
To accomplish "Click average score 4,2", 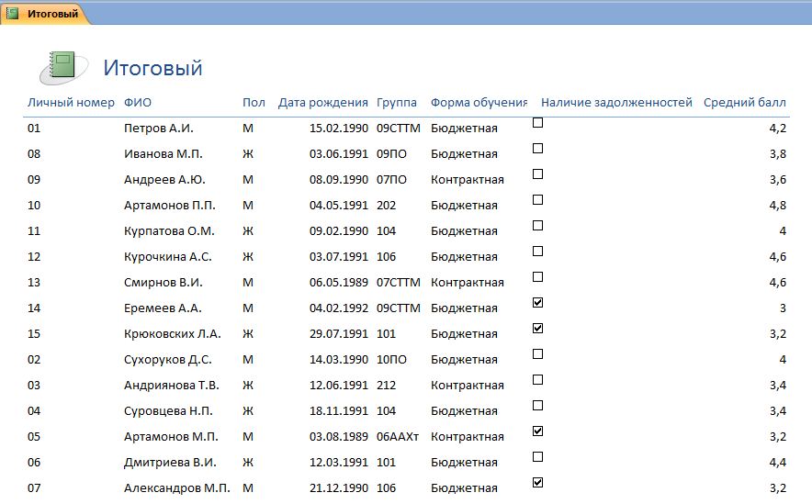I will point(778,129).
